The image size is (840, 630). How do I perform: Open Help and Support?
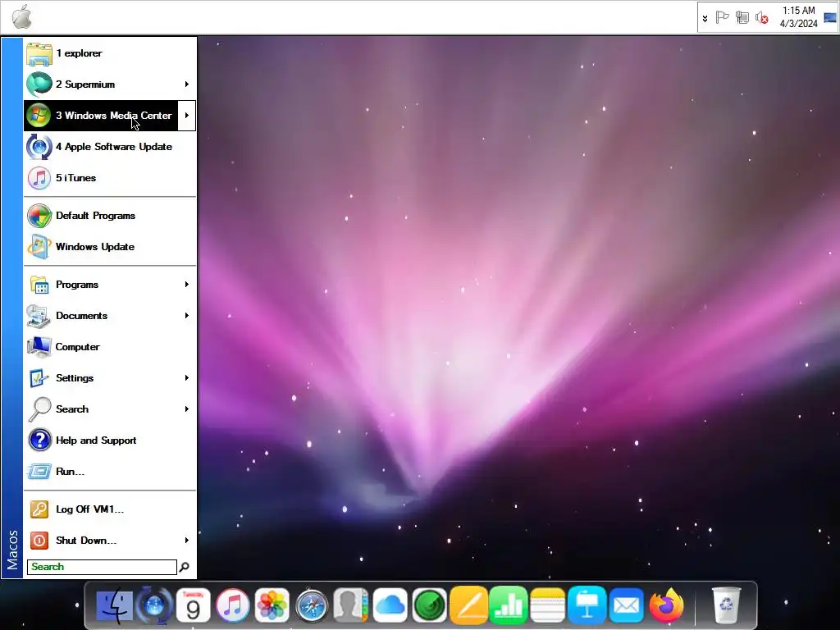coord(110,440)
